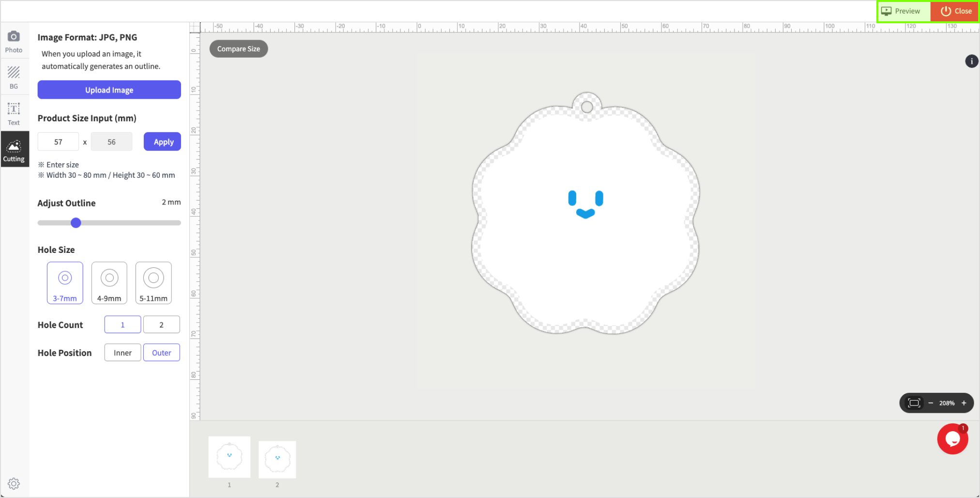Open settings gear at bottom left
Image resolution: width=980 pixels, height=498 pixels.
coord(14,483)
